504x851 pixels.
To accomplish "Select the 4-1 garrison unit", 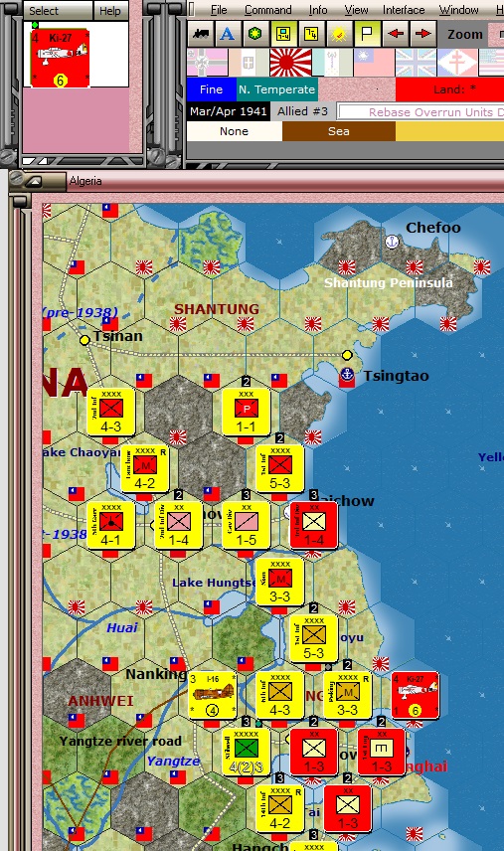I will [x=111, y=525].
